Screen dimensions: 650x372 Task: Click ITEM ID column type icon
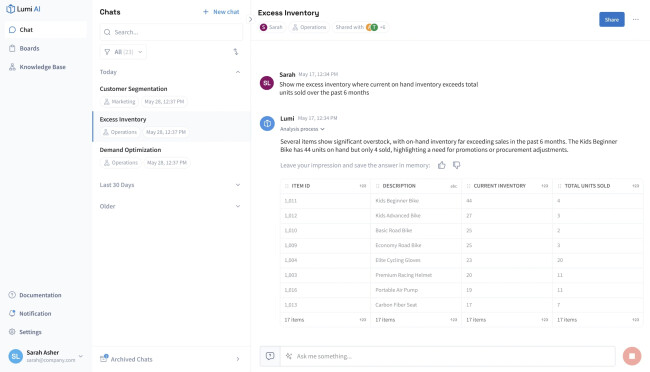363,186
